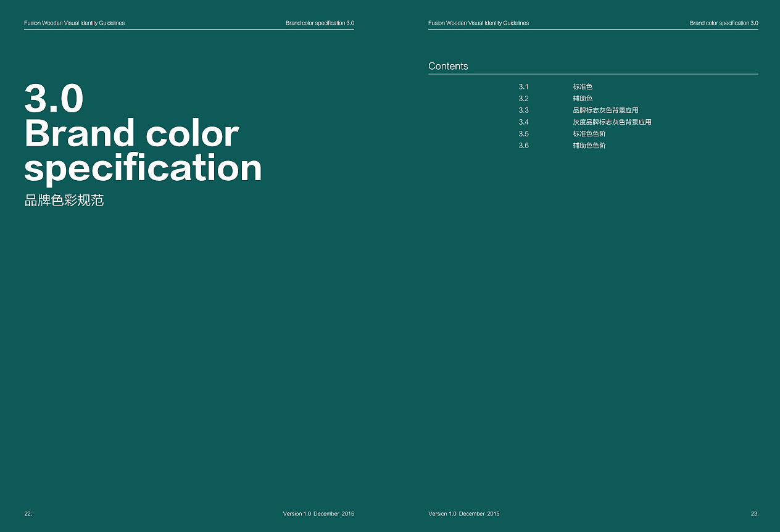This screenshot has height=532, width=780.
Task: Select contents entry '品牌标志灰色背景应用'
Action: 605,110
